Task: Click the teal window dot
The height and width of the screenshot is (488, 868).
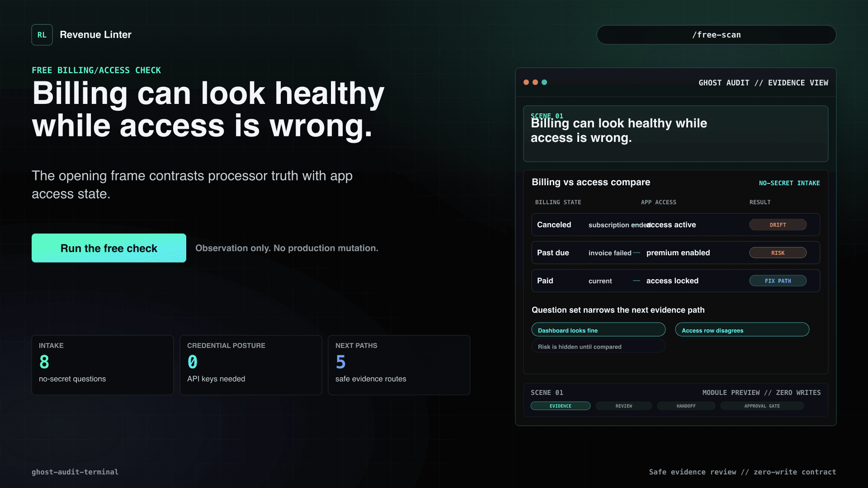Action: tap(544, 82)
